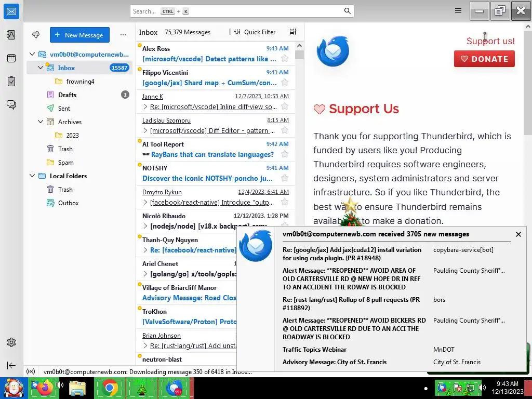Open the Sent folder
Screen dimensions: 532x399
(79, 108)
